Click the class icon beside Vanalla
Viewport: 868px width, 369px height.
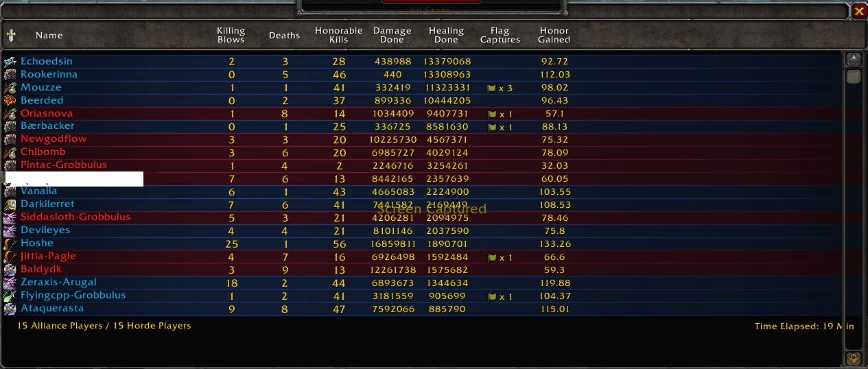pyautogui.click(x=10, y=191)
